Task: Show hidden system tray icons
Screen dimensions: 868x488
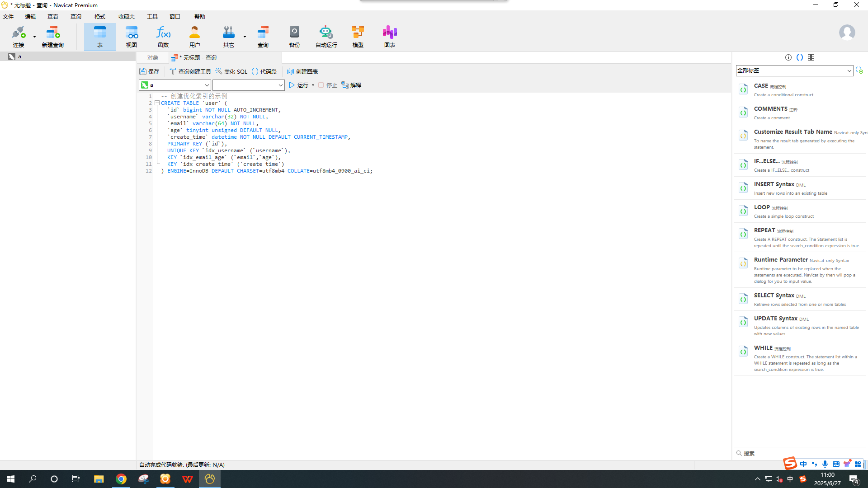Action: (758, 479)
